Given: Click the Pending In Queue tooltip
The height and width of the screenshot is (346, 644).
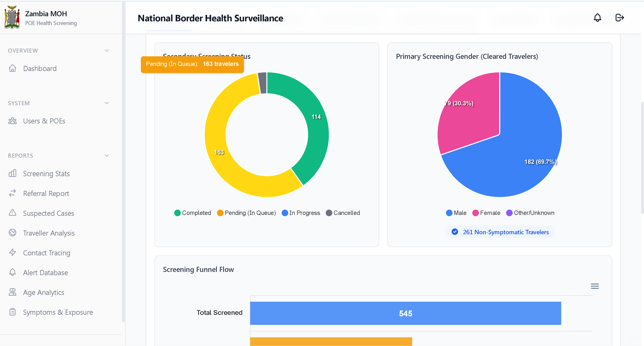Looking at the screenshot, I should click(x=192, y=64).
